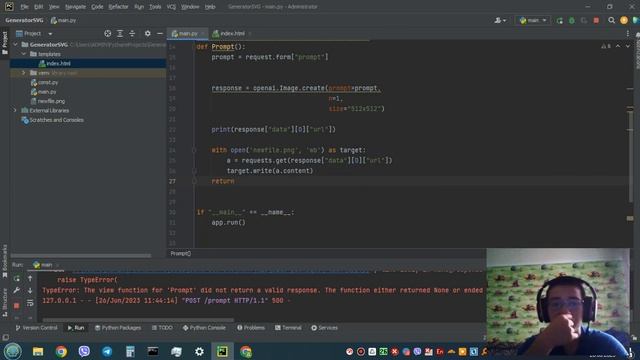
Task: Open the Python Packages tool window
Action: tap(118, 328)
